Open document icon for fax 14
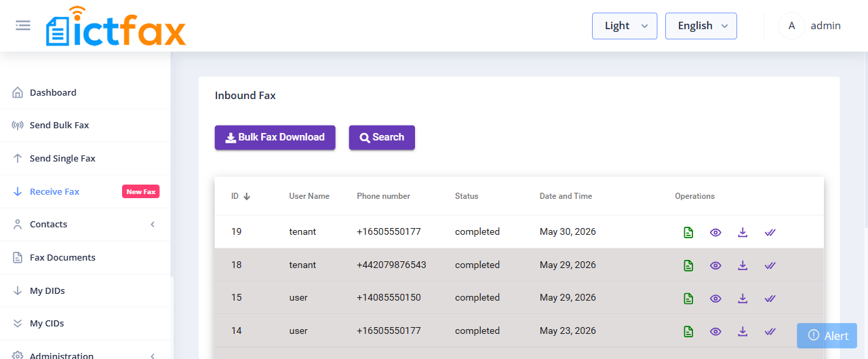Screen dimensions: 868x359 (x=688, y=332)
